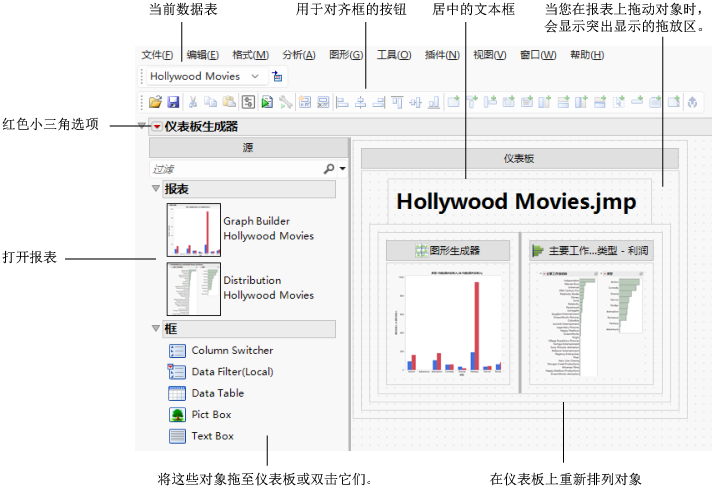Open the red triangle menu for 仪表板生成器
This screenshot has height=490, width=714.
(157, 127)
